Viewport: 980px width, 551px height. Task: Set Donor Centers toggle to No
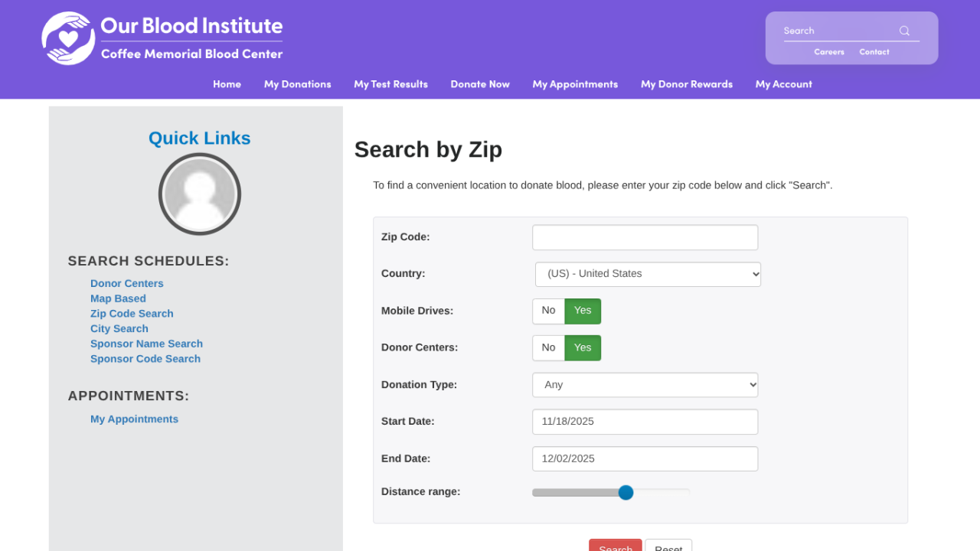[x=548, y=347]
